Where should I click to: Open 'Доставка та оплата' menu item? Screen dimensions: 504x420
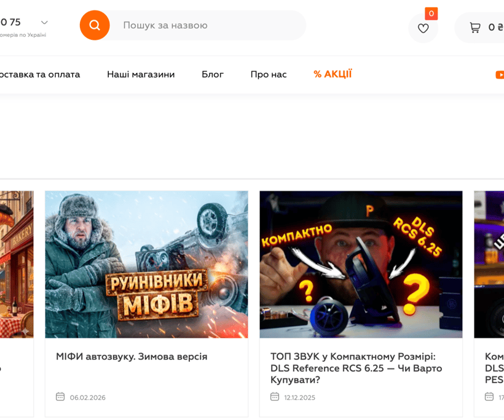[39, 74]
